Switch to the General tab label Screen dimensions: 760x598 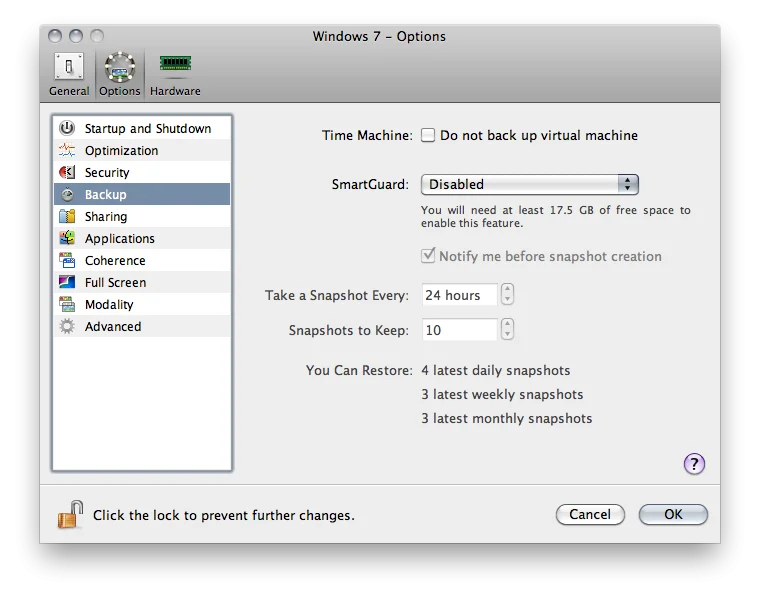[69, 91]
